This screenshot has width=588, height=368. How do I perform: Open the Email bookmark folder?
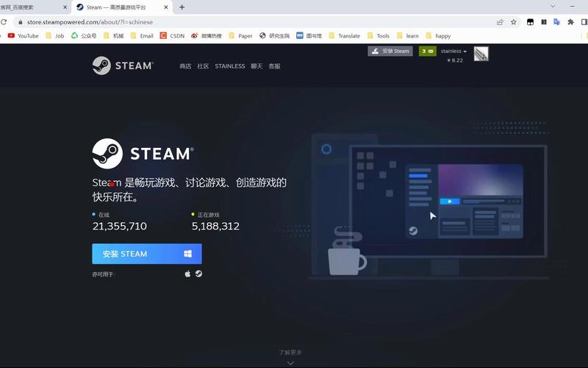point(142,35)
